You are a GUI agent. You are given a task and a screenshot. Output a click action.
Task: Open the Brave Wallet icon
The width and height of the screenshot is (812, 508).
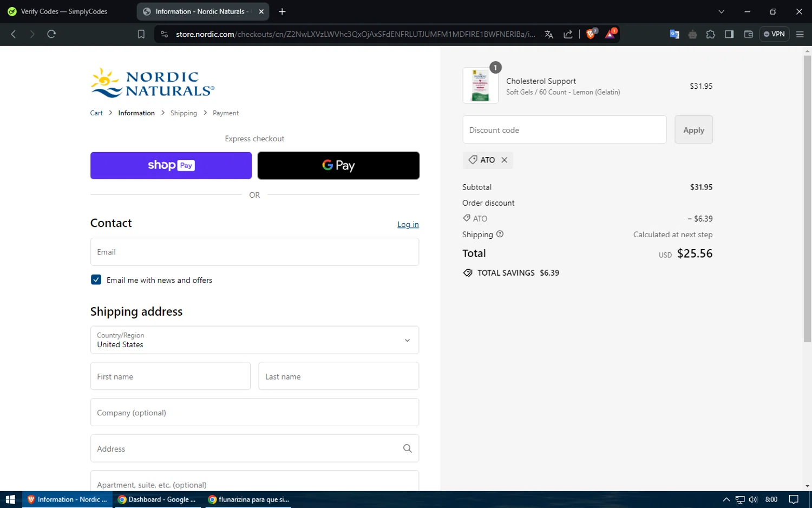pyautogui.click(x=749, y=34)
